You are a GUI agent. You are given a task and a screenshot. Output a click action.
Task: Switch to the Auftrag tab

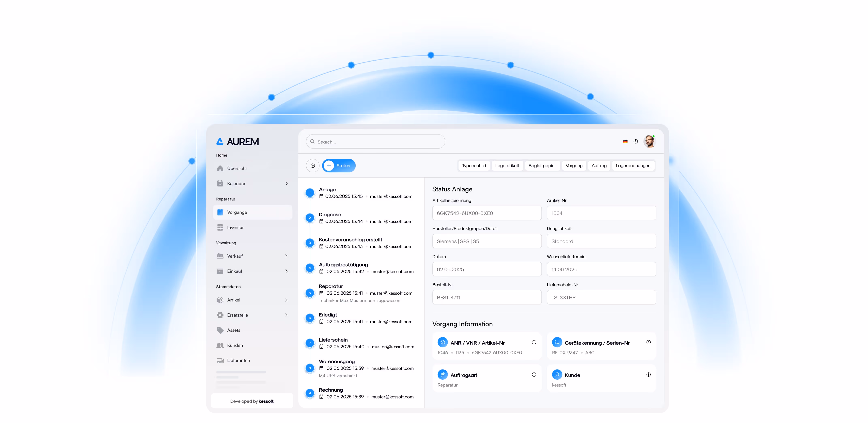tap(599, 166)
